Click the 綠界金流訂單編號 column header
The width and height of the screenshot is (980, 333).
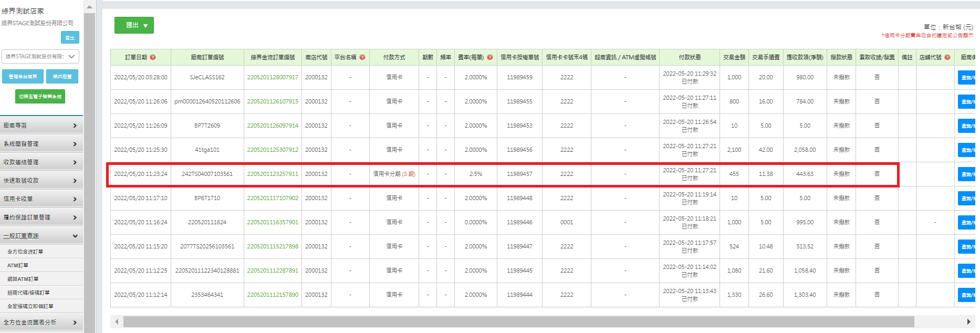point(273,57)
